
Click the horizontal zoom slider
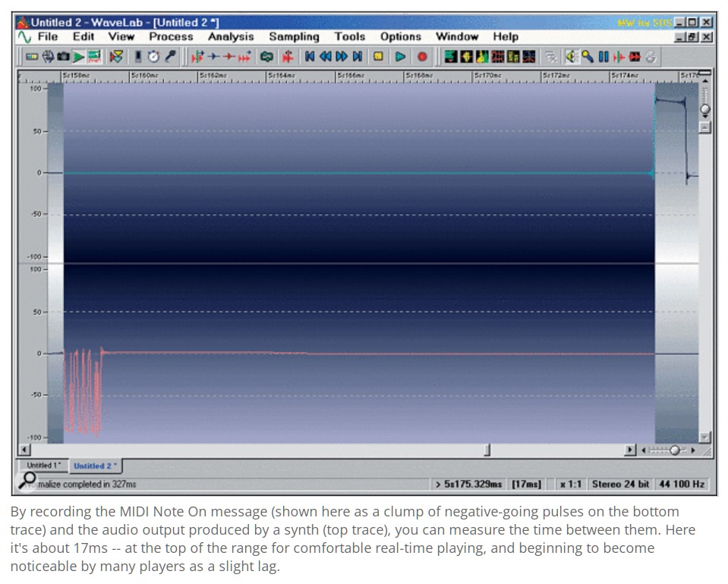tap(674, 450)
